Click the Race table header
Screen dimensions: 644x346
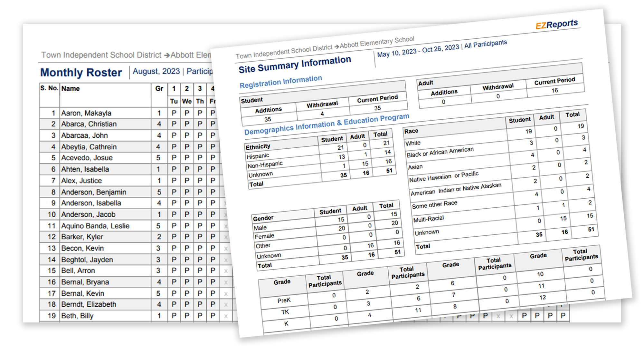[x=411, y=131]
